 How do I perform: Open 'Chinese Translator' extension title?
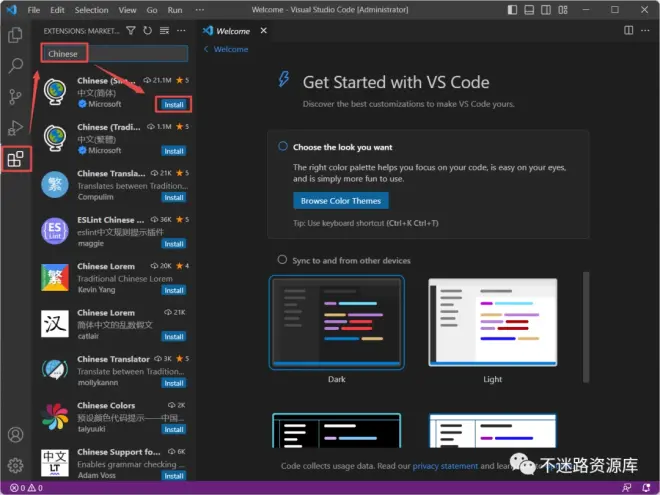(113, 359)
